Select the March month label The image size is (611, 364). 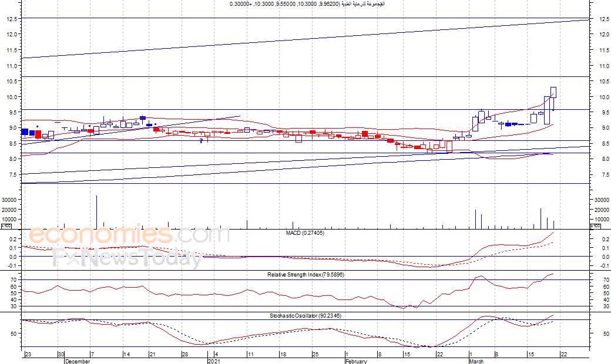pos(476,361)
